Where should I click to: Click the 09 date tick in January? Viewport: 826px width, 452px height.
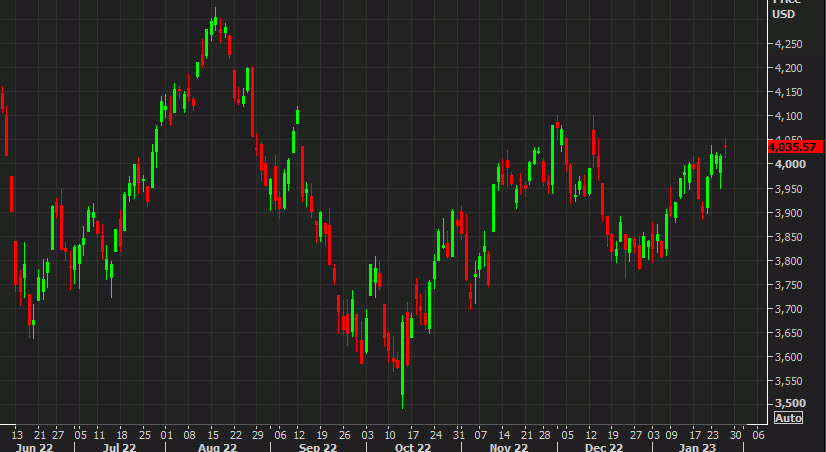click(x=671, y=435)
